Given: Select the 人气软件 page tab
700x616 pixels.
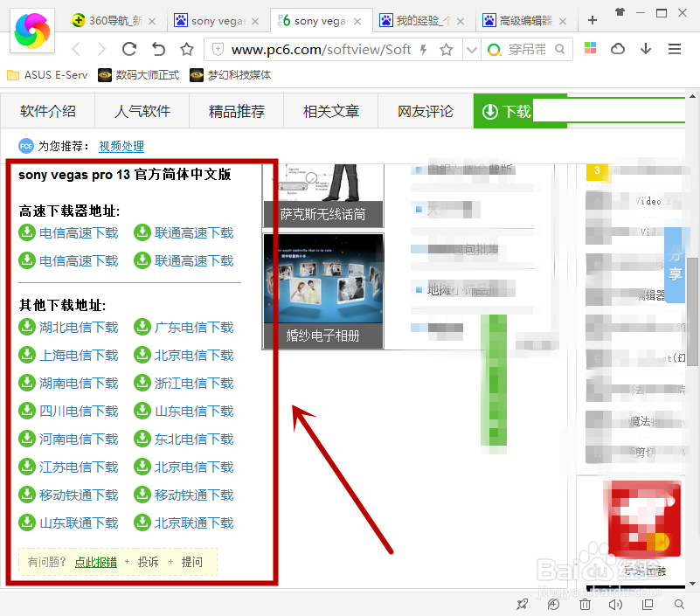Looking at the screenshot, I should 142,111.
